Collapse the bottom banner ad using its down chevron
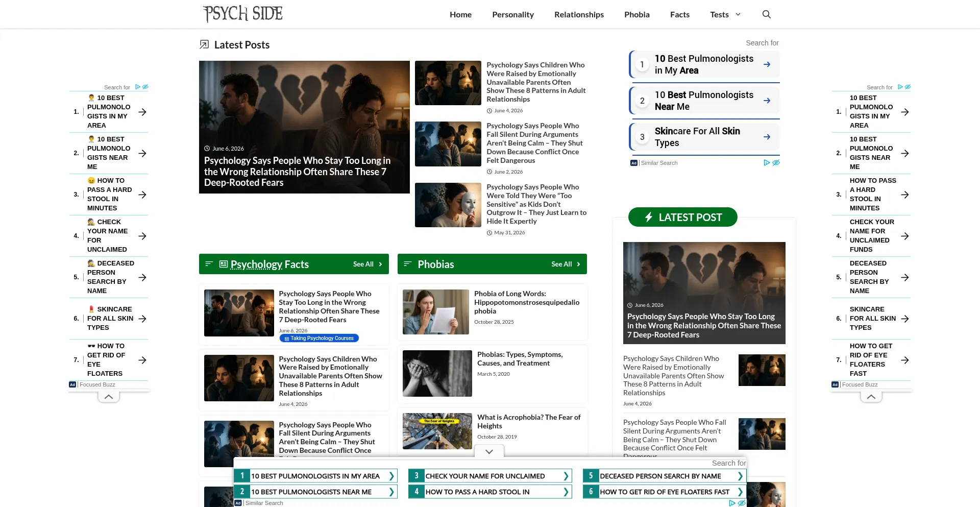 click(489, 451)
